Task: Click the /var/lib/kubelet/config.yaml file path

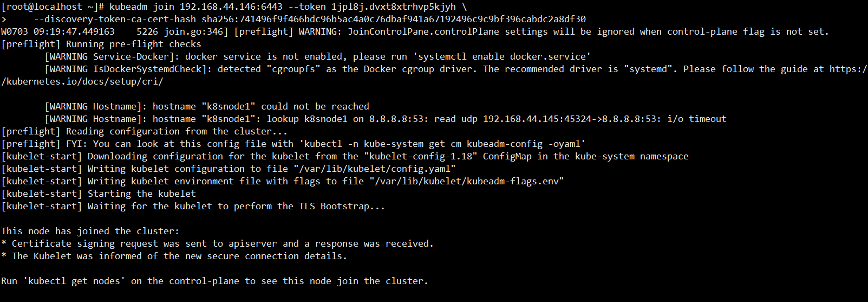Action: (x=374, y=169)
